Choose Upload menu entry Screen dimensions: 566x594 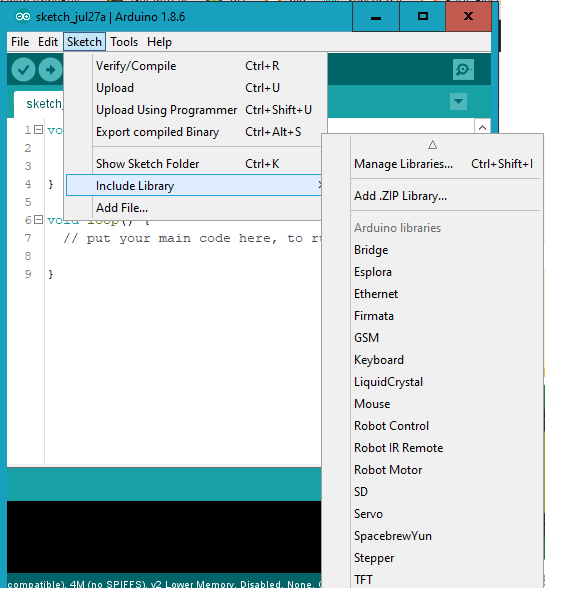pyautogui.click(x=195, y=88)
